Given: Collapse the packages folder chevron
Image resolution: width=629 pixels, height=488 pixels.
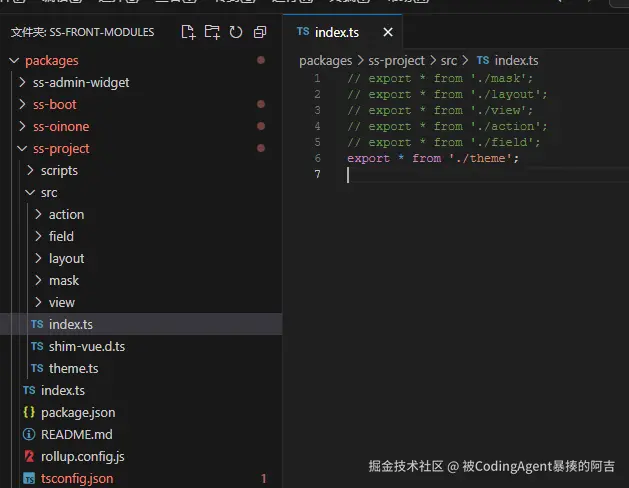Looking at the screenshot, I should pyautogui.click(x=14, y=61).
